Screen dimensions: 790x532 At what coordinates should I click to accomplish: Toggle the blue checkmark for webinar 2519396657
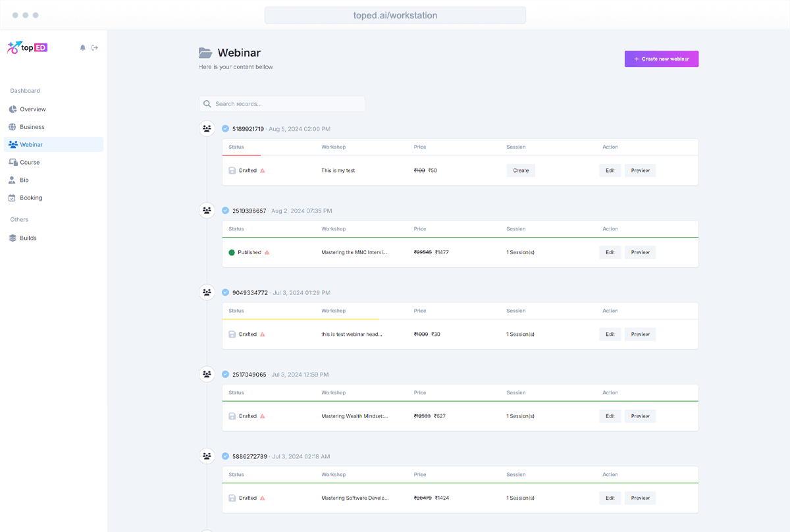coord(226,211)
